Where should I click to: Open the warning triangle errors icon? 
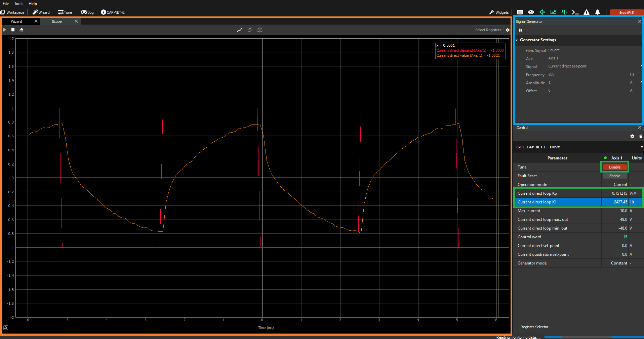click(x=587, y=12)
